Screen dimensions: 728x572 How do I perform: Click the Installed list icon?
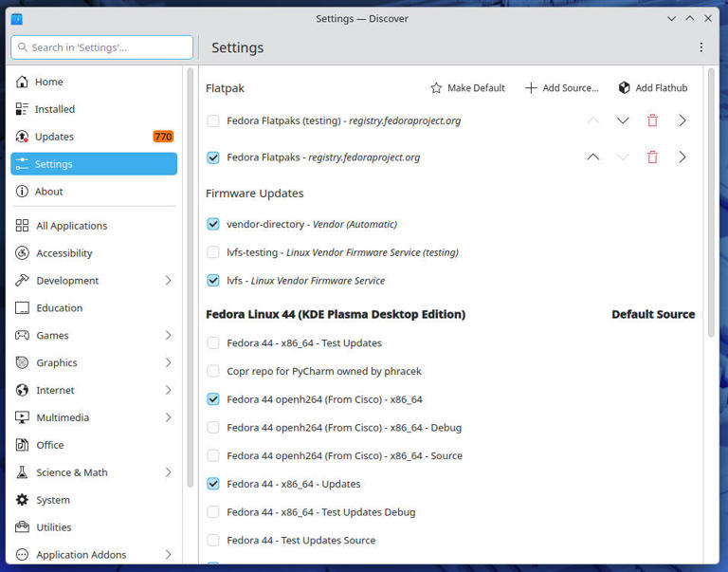(22, 109)
